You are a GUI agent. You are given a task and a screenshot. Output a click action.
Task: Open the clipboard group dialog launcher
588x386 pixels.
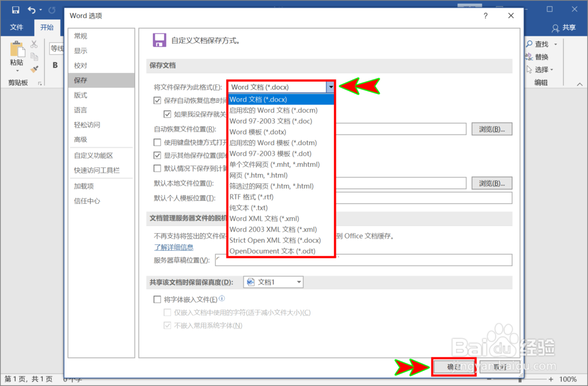40,83
